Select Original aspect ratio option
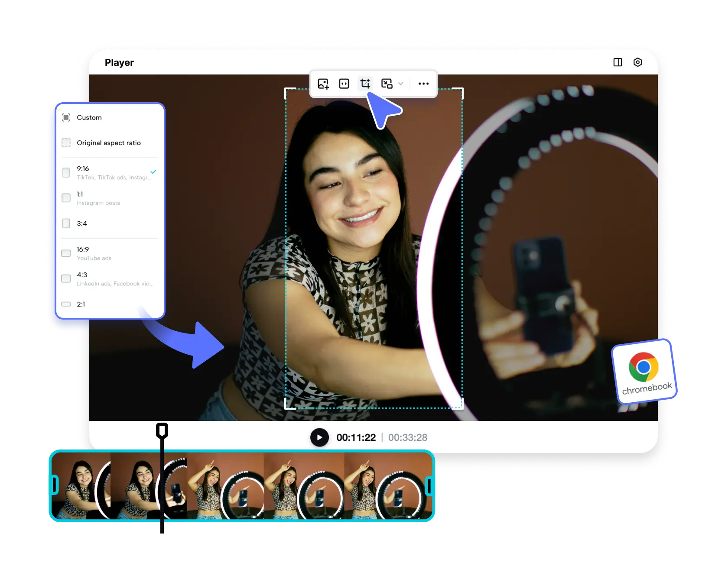This screenshot has width=728, height=582. click(109, 142)
